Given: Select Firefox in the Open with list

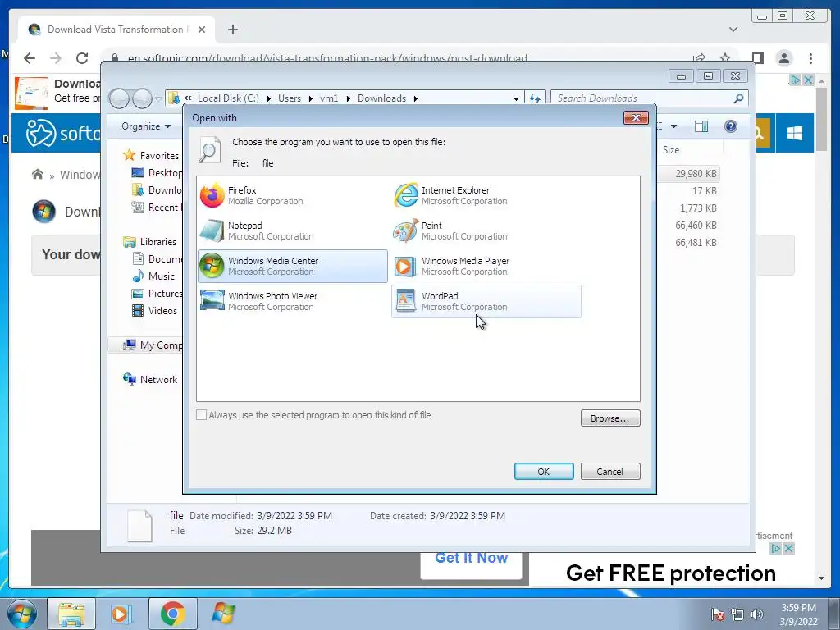Looking at the screenshot, I should pyautogui.click(x=293, y=195).
